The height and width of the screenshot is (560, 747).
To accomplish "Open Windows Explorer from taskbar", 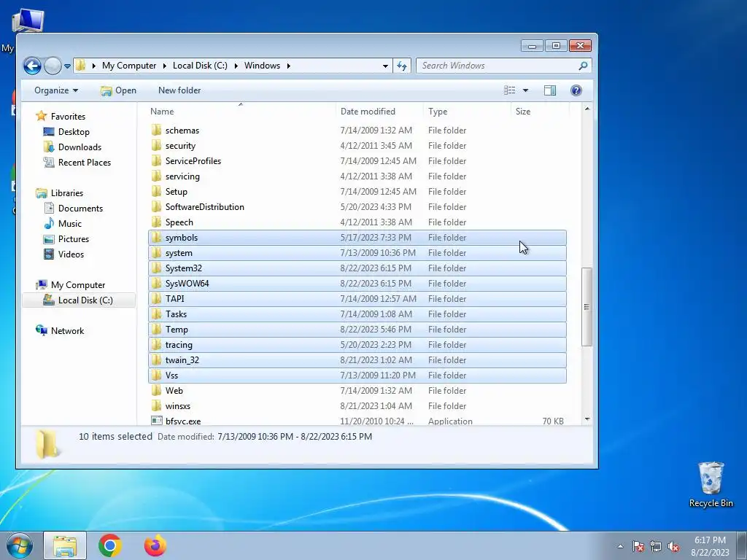I will pyautogui.click(x=65, y=545).
